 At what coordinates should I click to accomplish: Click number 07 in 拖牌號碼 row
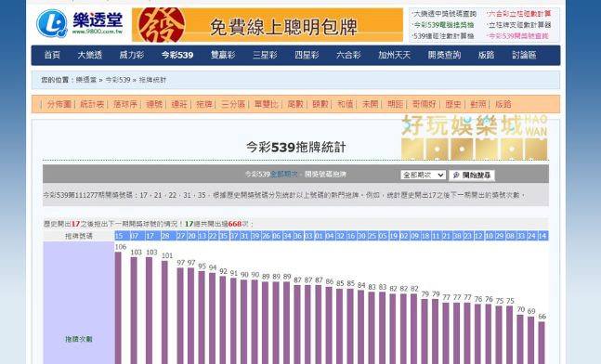(x=134, y=236)
